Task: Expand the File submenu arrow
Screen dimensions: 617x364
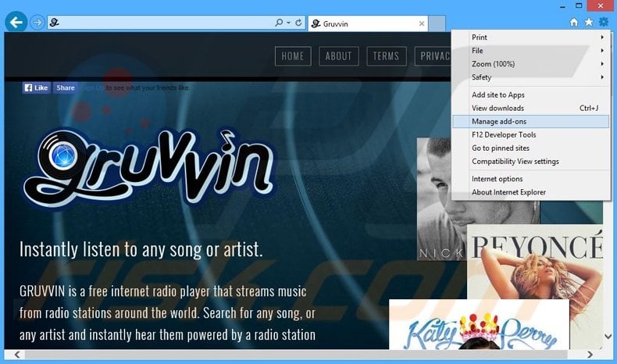Action: coord(602,50)
